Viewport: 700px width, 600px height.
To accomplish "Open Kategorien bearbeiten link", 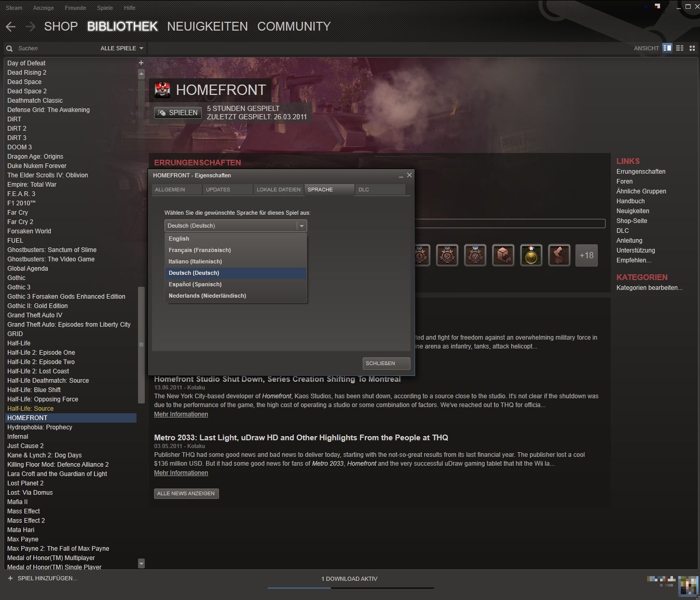I will point(650,288).
